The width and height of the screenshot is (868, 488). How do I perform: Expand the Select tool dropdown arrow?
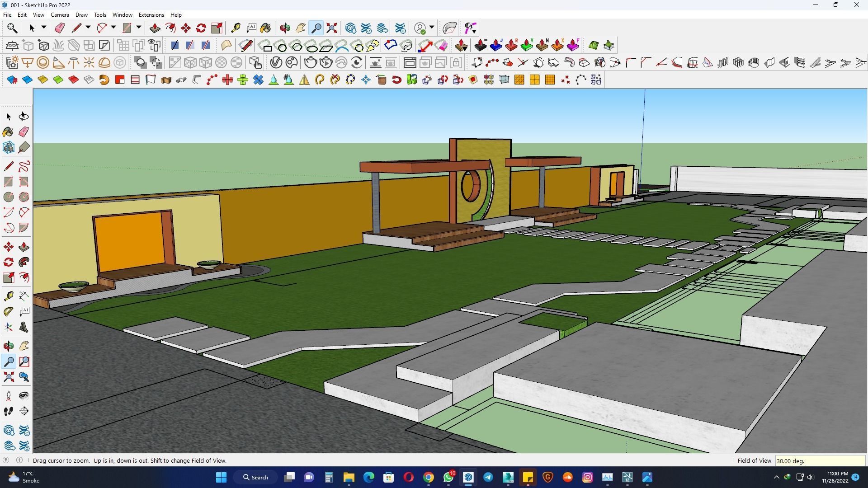[44, 28]
